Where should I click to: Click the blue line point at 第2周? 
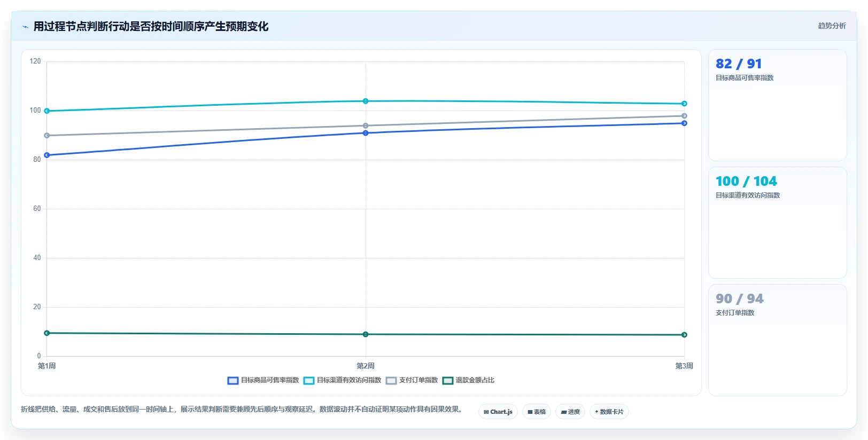pyautogui.click(x=366, y=133)
